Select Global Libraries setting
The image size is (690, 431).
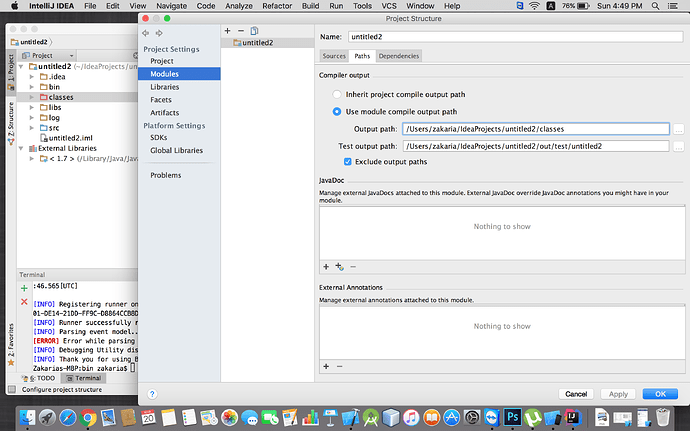pos(176,151)
